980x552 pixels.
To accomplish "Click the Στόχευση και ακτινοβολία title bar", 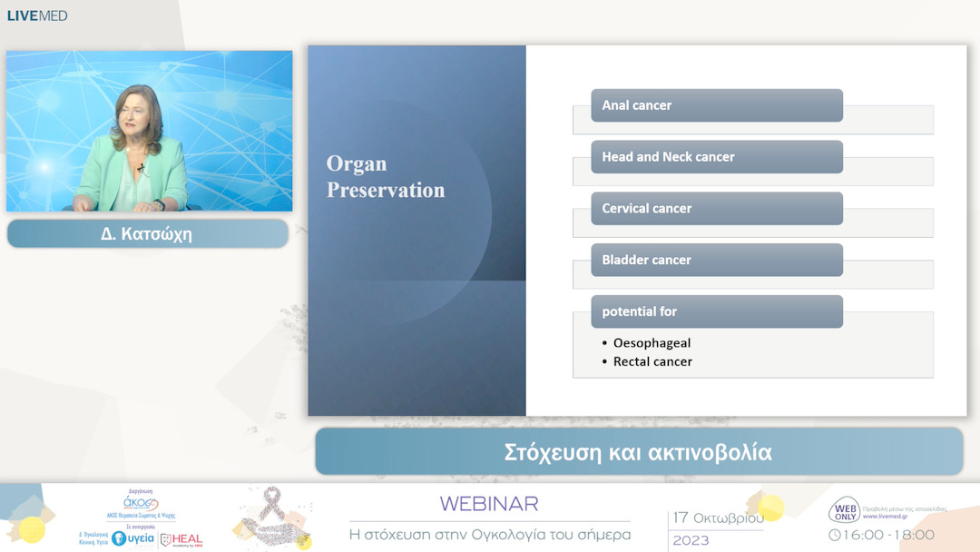I will click(639, 452).
